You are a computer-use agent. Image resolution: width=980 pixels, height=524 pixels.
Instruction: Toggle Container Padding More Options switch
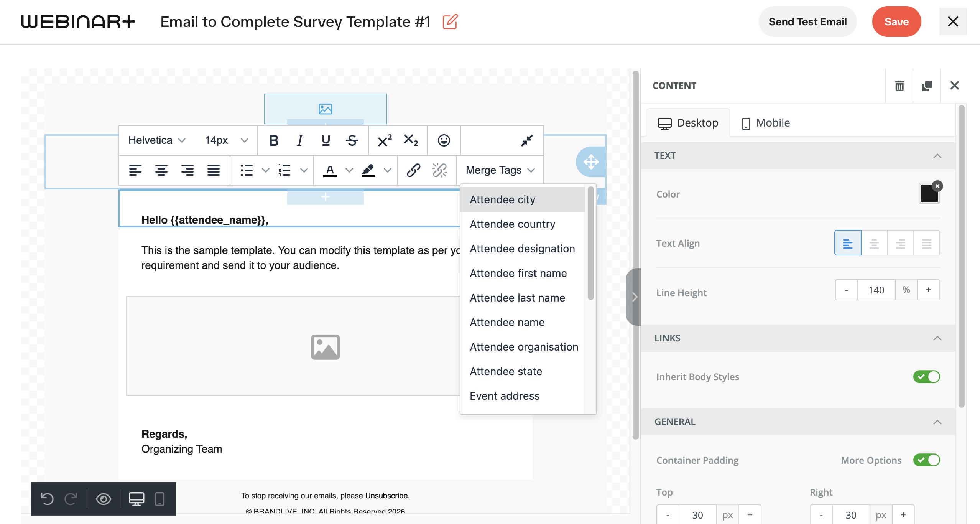pos(926,460)
